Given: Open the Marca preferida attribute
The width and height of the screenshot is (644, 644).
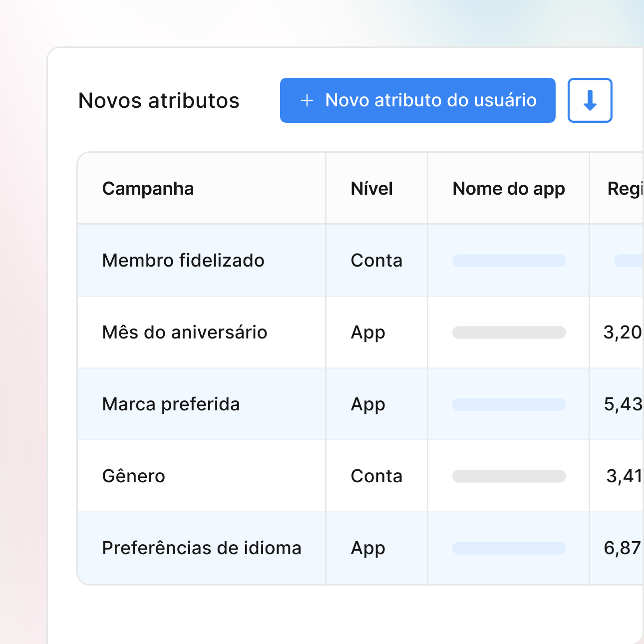Looking at the screenshot, I should click(x=171, y=404).
